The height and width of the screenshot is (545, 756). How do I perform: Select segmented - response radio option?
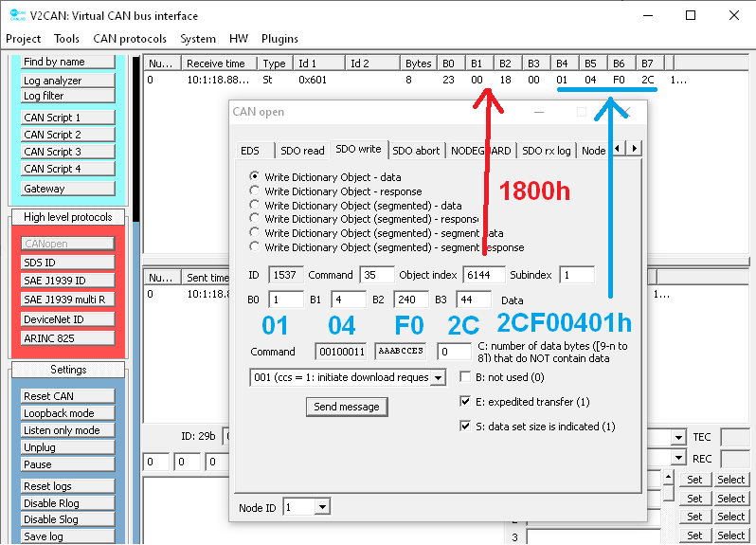tap(254, 218)
